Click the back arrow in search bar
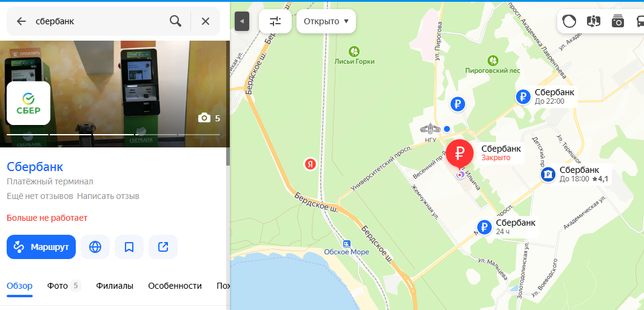The height and width of the screenshot is (310, 644). 21,21
